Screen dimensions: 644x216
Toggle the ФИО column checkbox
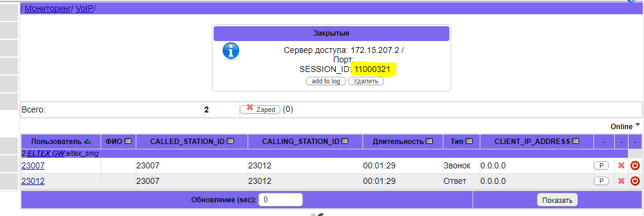click(128, 141)
